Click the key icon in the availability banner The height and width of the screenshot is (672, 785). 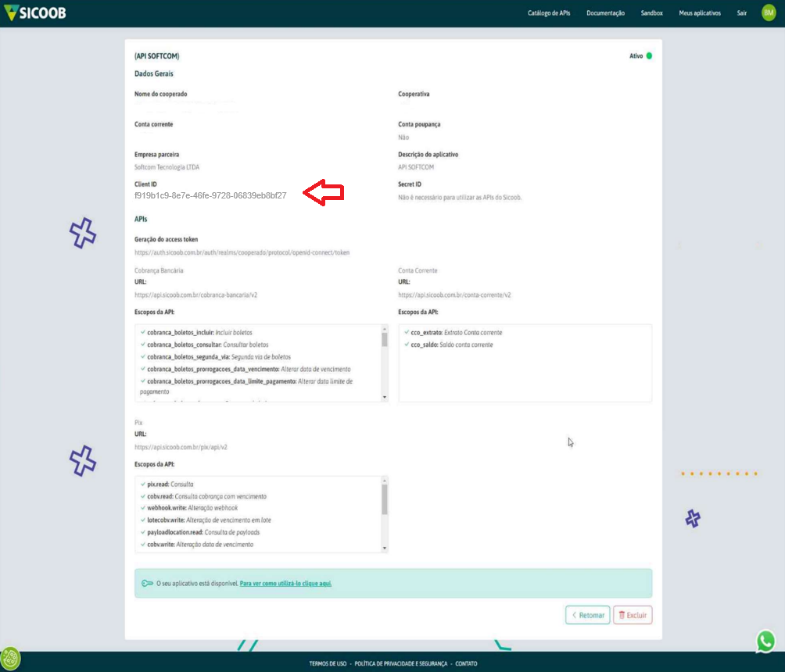[147, 583]
